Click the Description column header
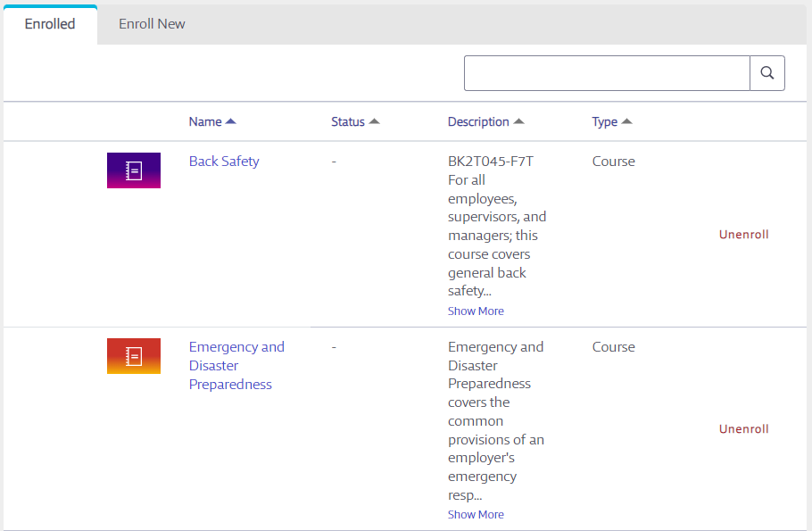Viewport: 812px width, 531px height. click(478, 121)
